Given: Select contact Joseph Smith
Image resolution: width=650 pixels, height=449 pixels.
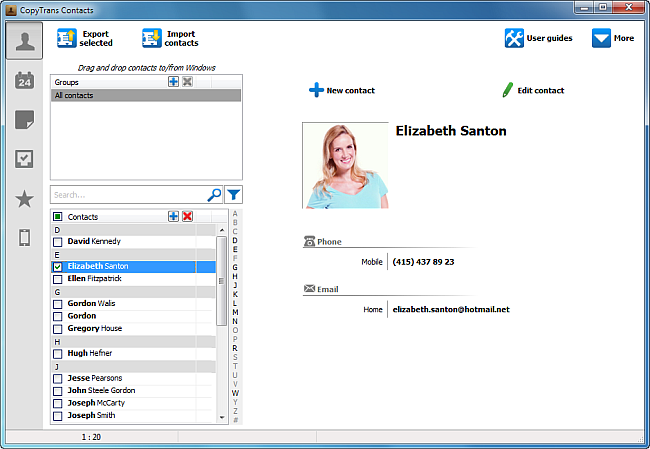Looking at the screenshot, I should 91,415.
